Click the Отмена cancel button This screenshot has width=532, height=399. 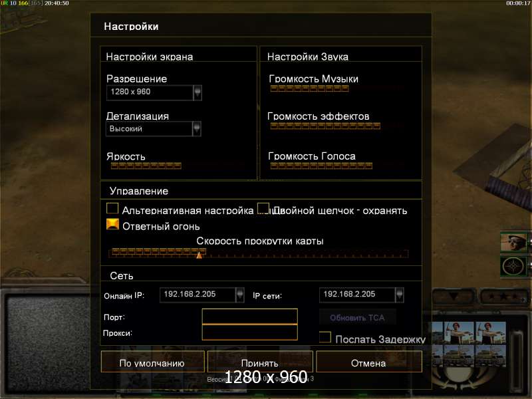coord(369,362)
